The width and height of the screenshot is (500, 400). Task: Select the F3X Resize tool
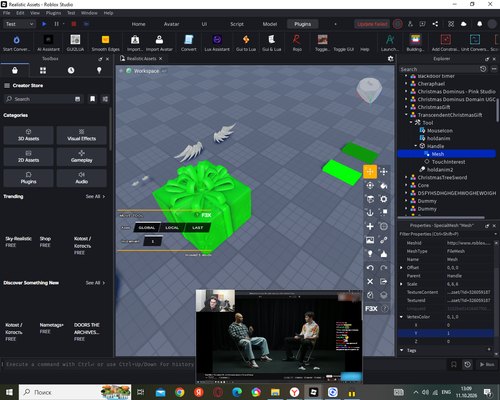point(384,172)
